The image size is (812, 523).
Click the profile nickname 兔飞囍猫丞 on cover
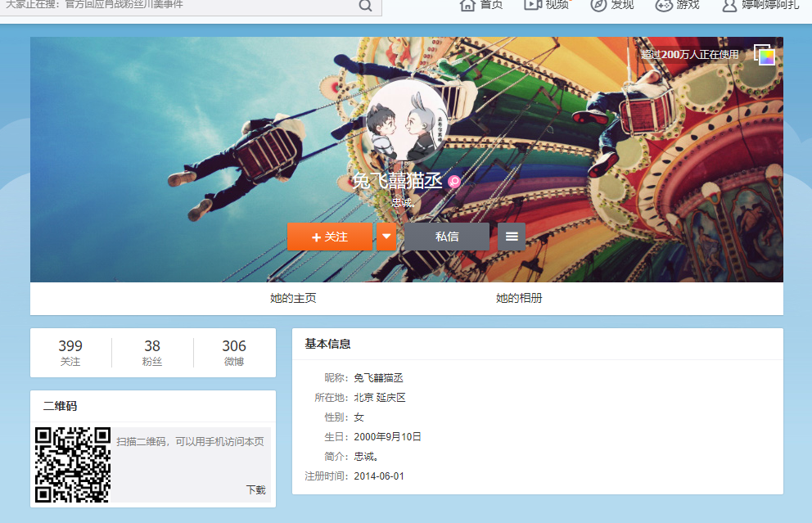(x=398, y=181)
